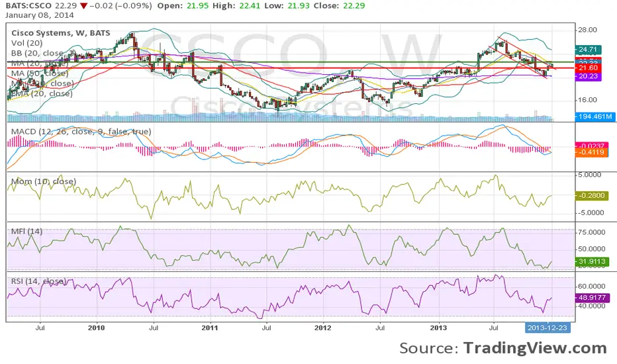Click the BATS:CSCO ticker symbol text
Screen dimensions: 617x364
click(28, 6)
